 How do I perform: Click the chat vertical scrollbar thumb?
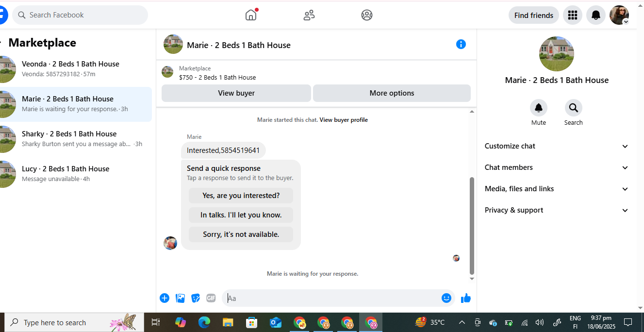pyautogui.click(x=472, y=226)
